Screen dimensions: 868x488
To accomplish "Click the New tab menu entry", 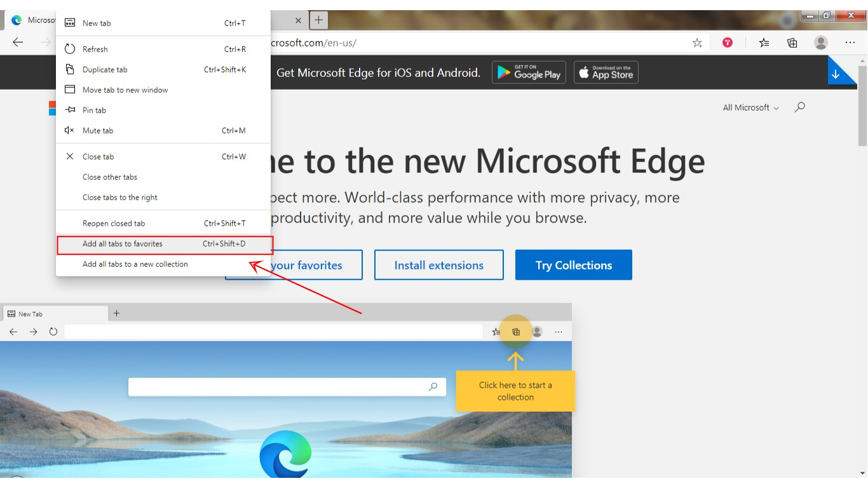I will (163, 23).
